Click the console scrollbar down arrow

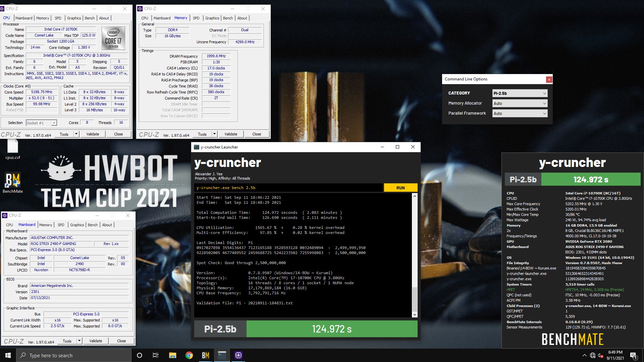[415, 315]
